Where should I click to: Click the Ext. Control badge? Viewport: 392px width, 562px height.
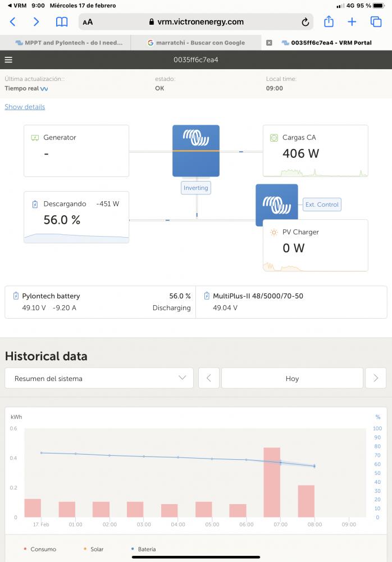(x=322, y=205)
